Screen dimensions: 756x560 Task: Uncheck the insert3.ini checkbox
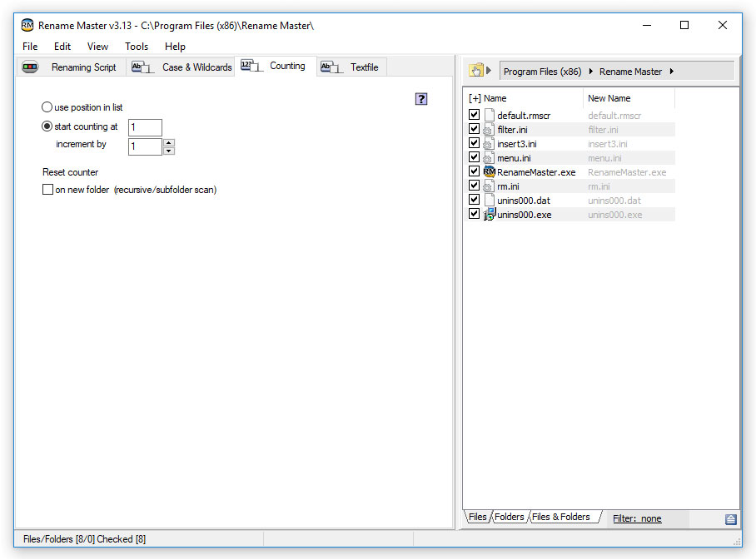coord(474,142)
